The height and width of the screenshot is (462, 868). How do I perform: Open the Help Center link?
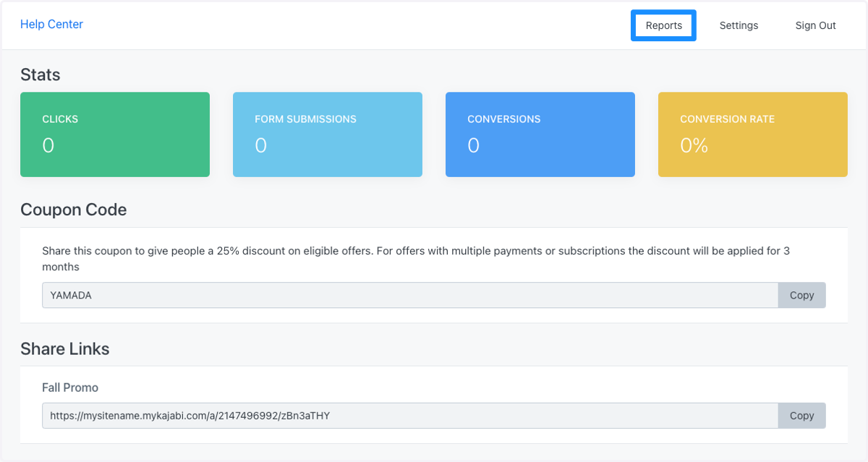click(x=51, y=25)
